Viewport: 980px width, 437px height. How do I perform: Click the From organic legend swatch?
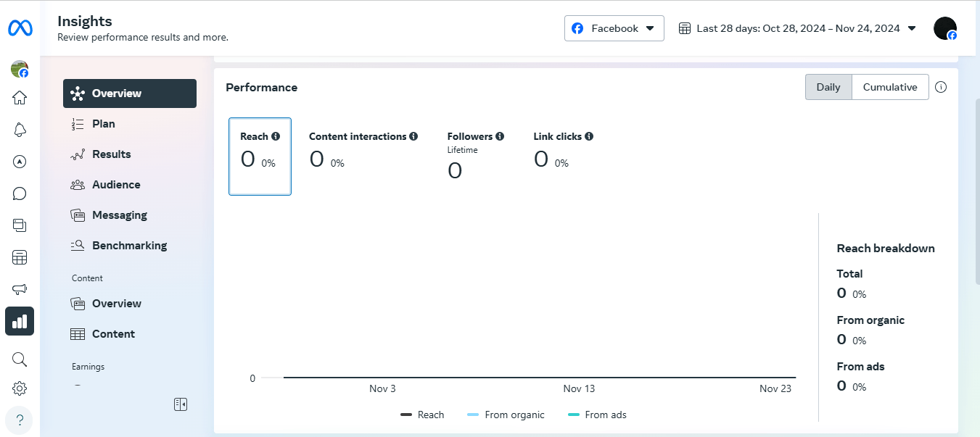coord(473,415)
